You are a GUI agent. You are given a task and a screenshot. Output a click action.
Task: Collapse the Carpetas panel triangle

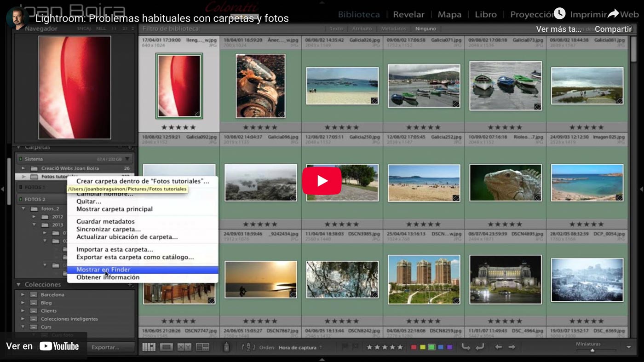pyautogui.click(x=19, y=147)
